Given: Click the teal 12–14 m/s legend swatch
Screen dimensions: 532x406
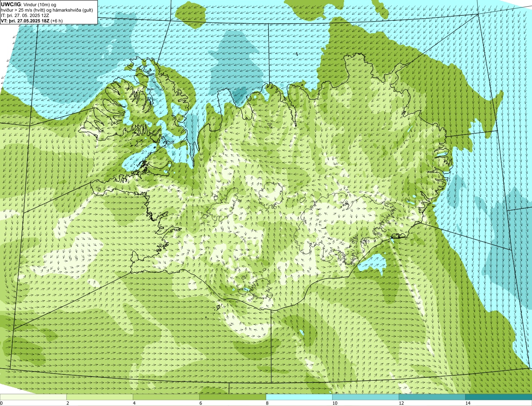Looking at the screenshot, I should pyautogui.click(x=432, y=397).
